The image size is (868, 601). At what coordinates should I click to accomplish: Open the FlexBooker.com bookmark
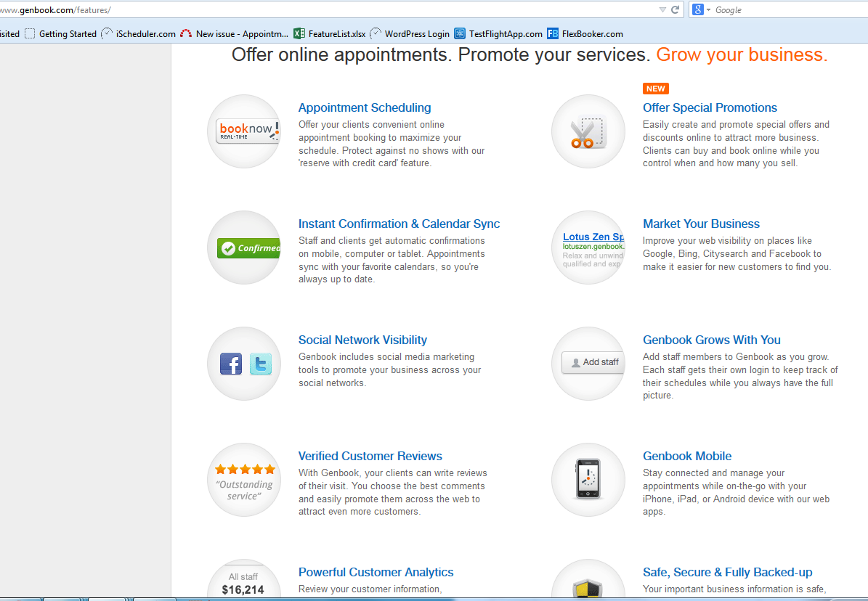point(585,34)
